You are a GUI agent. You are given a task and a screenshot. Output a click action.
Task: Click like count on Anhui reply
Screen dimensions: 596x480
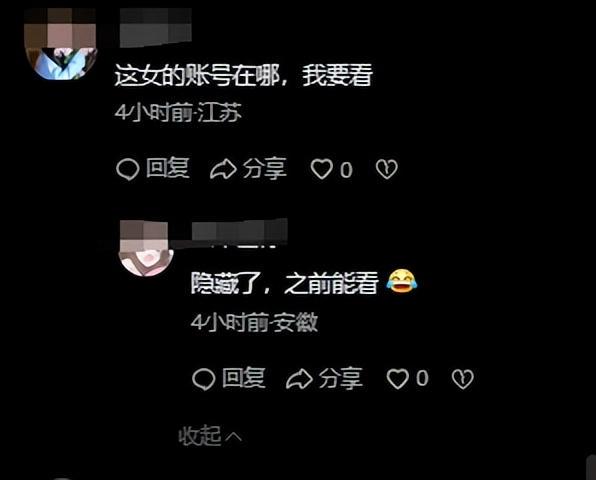(422, 378)
